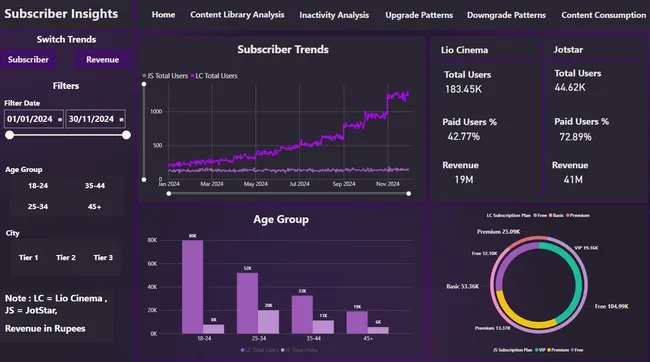Screen dimensions: 650x362
Task: Click left handle of chart horizontal zoom slider
Action: point(169,194)
